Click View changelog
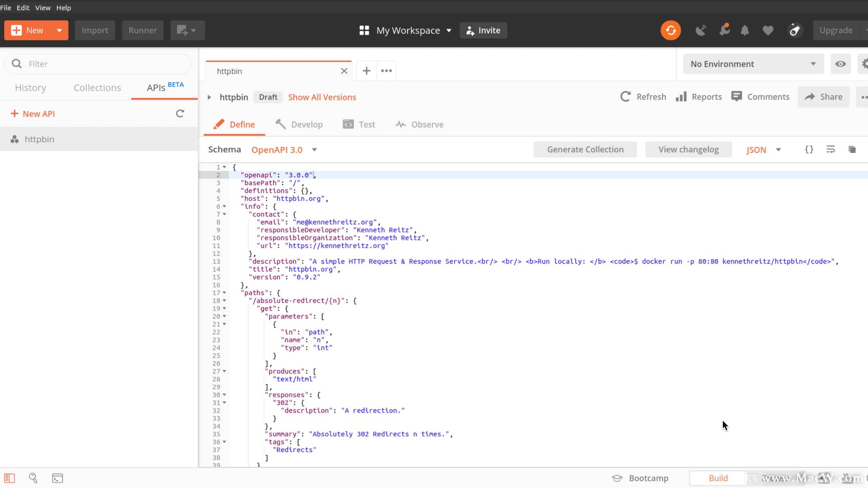Viewport: 868px width, 488px height. click(688, 149)
